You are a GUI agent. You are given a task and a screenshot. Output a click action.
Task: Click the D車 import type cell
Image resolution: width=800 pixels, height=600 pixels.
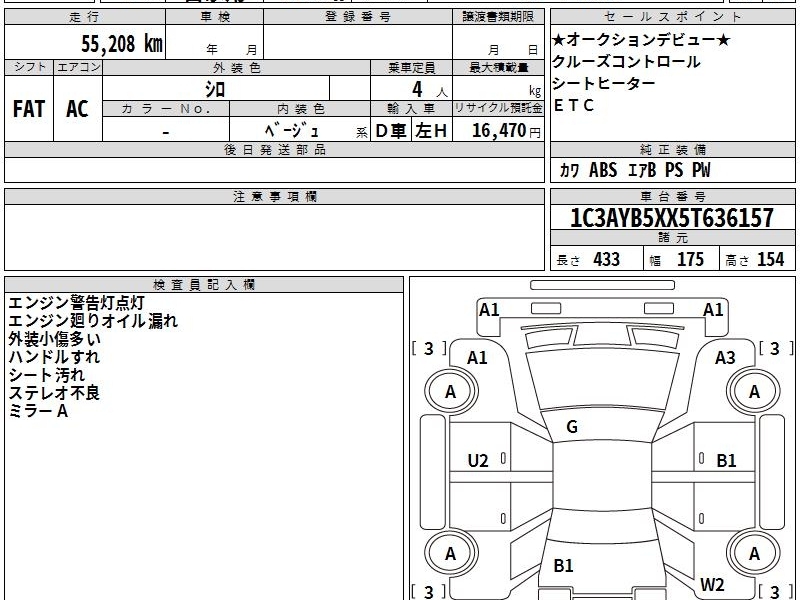[x=391, y=131]
